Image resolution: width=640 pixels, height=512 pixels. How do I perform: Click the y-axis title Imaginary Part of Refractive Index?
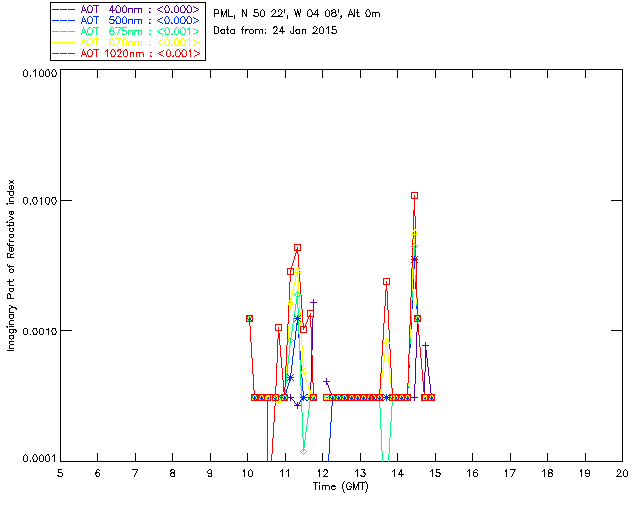11,265
